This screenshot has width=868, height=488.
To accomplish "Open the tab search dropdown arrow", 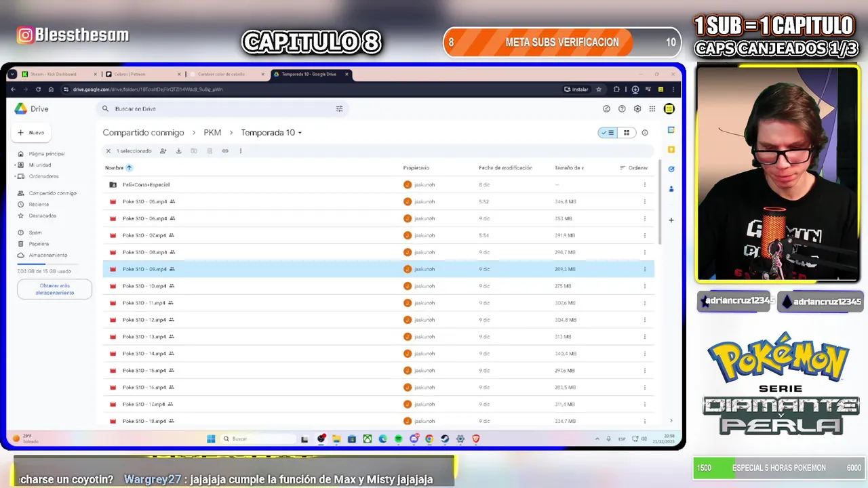I will pos(12,75).
